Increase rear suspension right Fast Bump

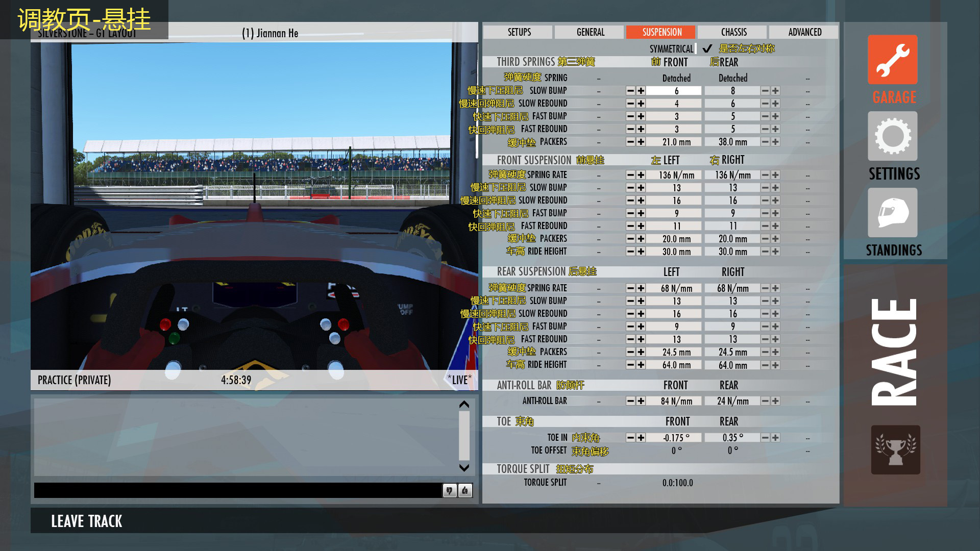775,327
